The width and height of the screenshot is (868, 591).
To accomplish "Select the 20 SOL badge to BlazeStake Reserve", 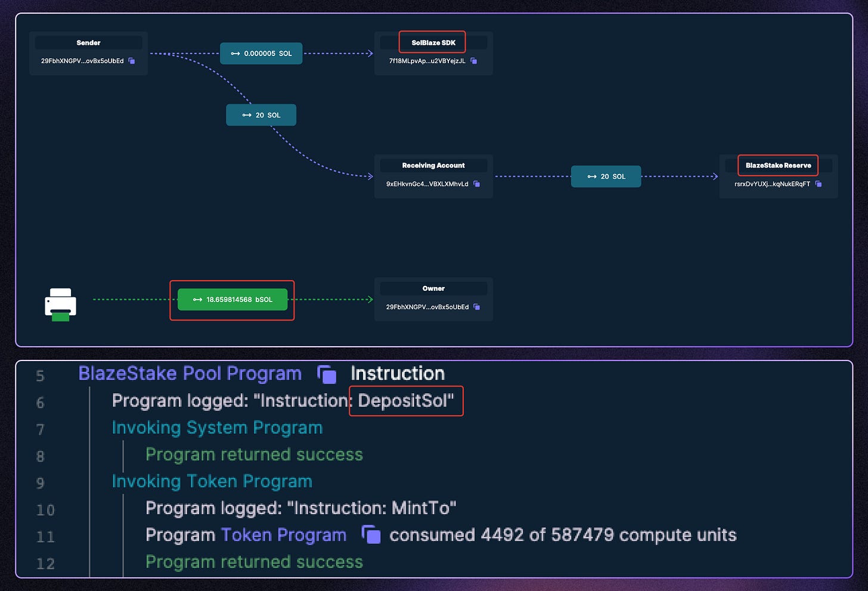I will pos(606,176).
